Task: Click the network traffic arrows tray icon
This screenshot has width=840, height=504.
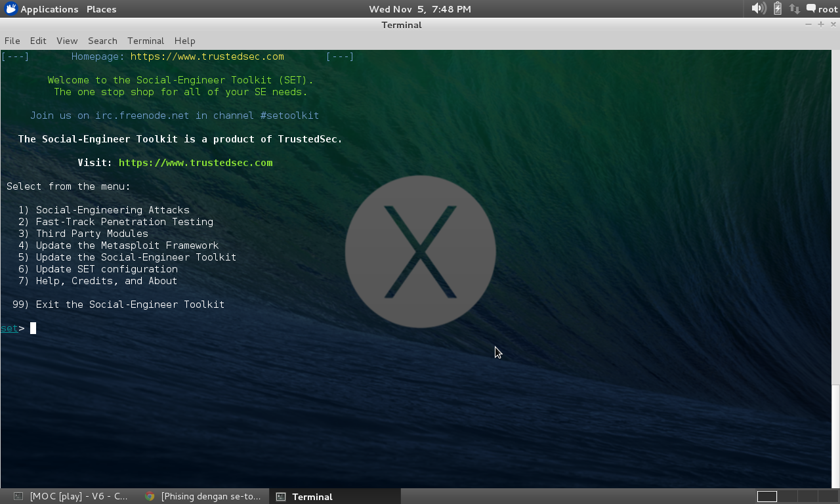Action: 793,9
